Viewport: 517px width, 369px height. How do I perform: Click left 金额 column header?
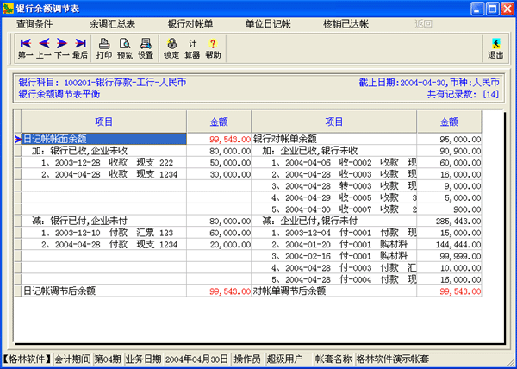pos(219,122)
